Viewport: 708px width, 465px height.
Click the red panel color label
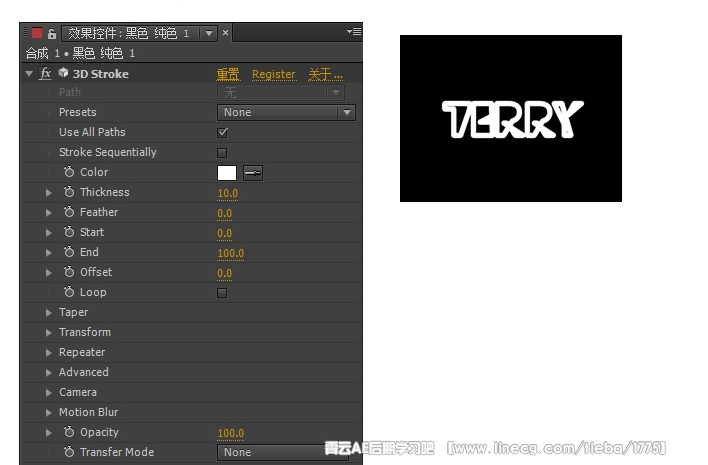point(37,33)
